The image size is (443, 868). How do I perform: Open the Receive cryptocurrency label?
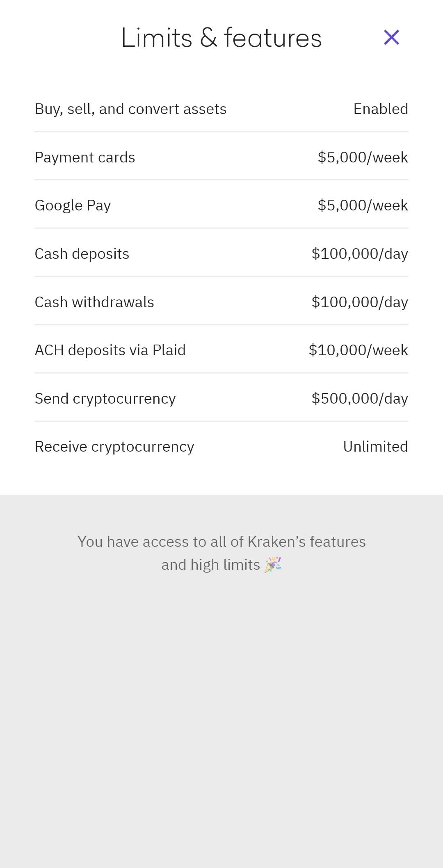click(x=114, y=447)
